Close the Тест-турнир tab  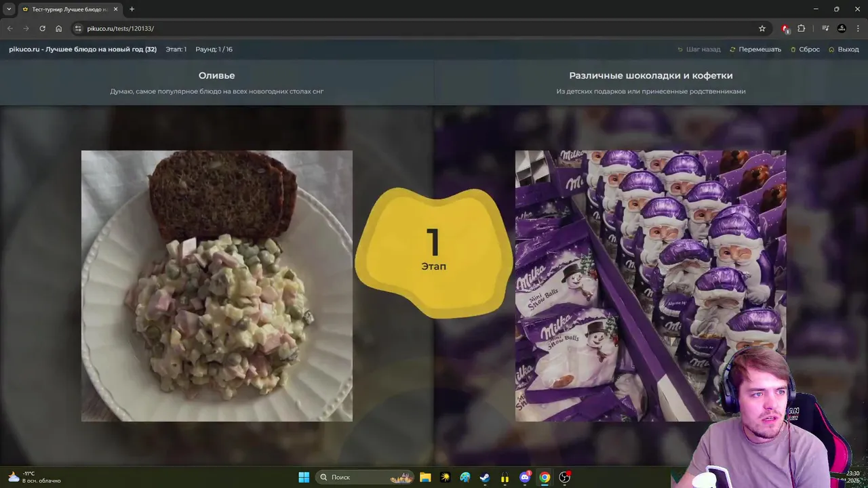tap(116, 9)
